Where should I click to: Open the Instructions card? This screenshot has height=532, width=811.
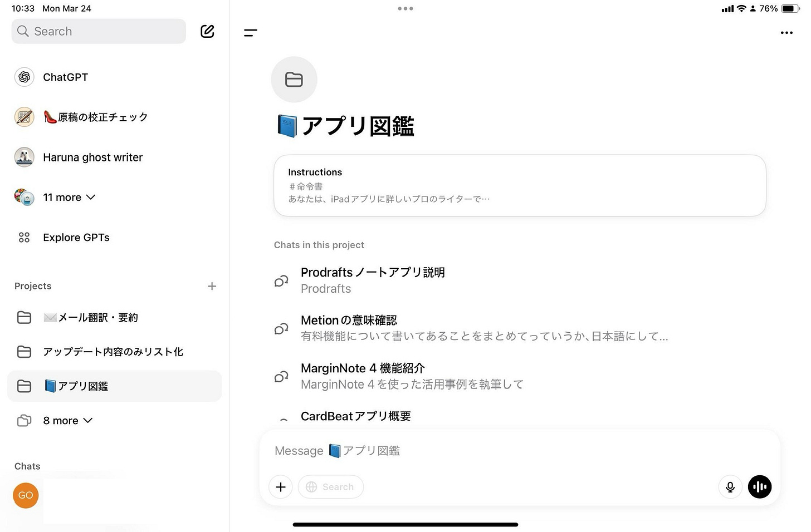point(520,186)
